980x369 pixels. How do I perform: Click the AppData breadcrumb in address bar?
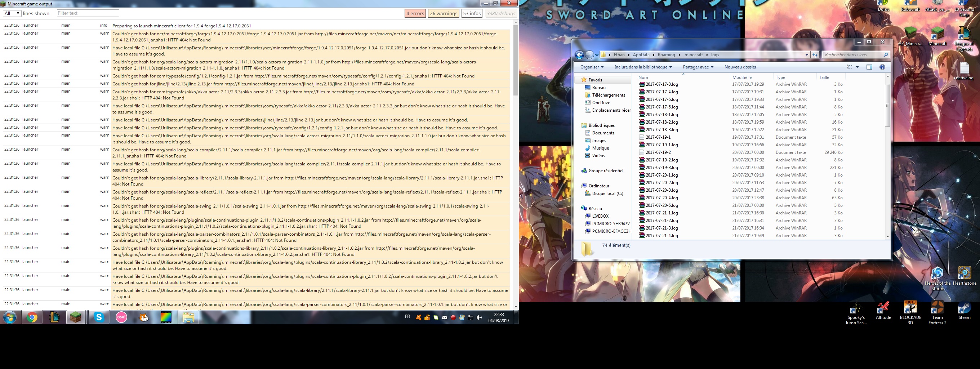click(641, 55)
